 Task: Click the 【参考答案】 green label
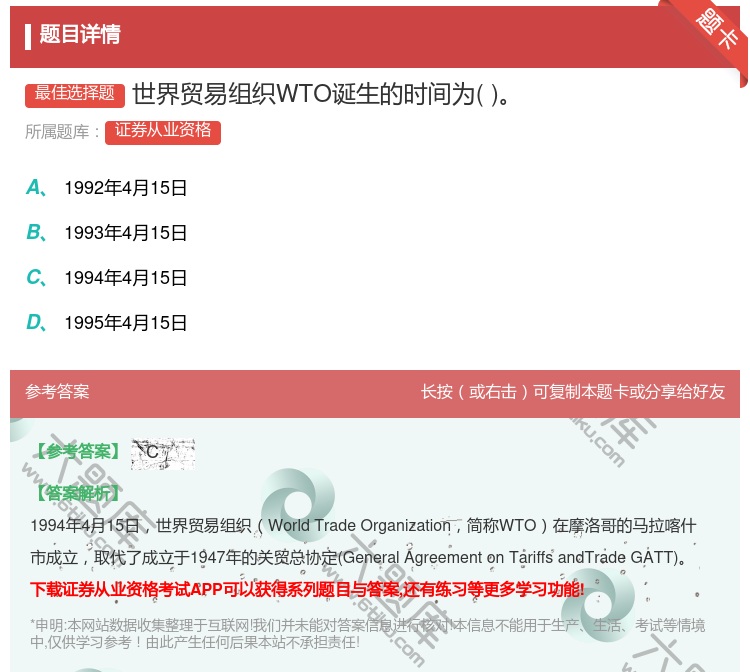tap(79, 452)
